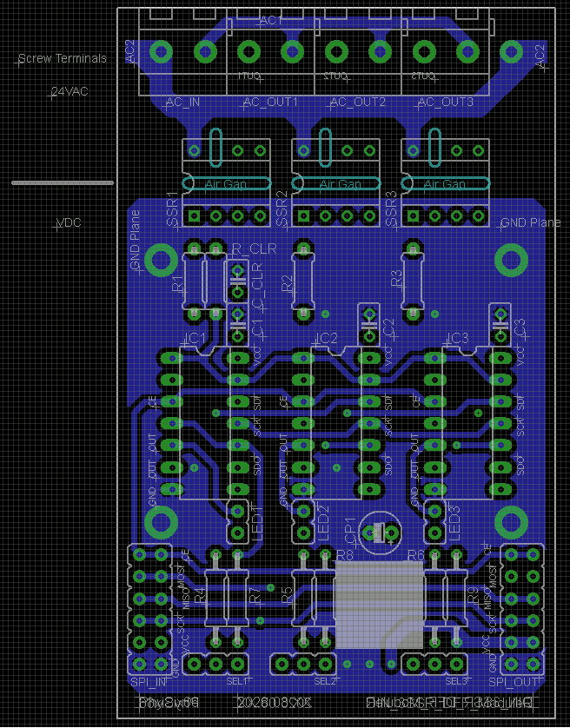
Task: Select the AC_OUT2 terminal label
Action: 358,102
